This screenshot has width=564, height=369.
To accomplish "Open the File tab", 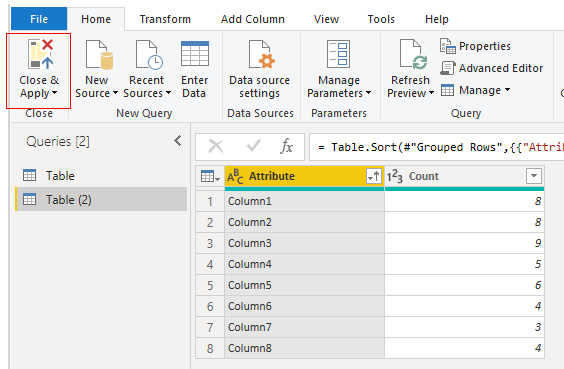I will point(39,19).
